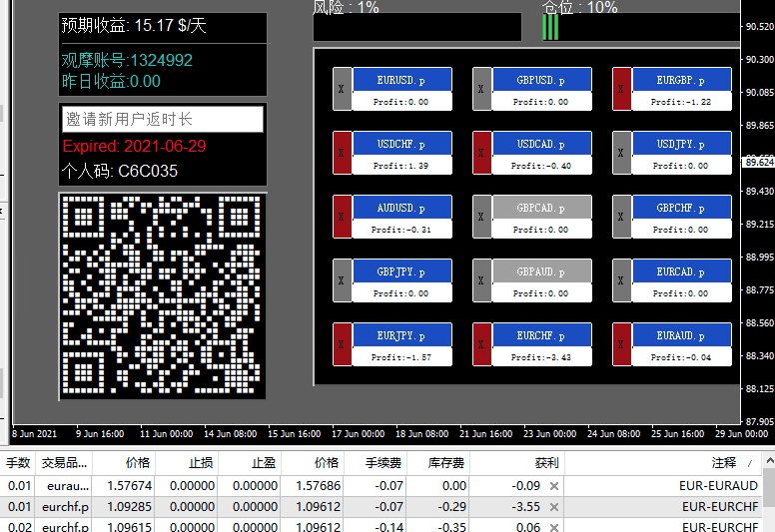The image size is (775, 532).
Task: Click the EUR-EURAUD comment cell
Action: (663, 486)
